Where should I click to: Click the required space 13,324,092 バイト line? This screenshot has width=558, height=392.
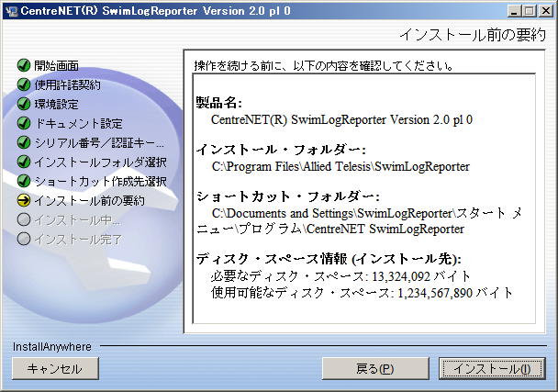[x=340, y=276]
